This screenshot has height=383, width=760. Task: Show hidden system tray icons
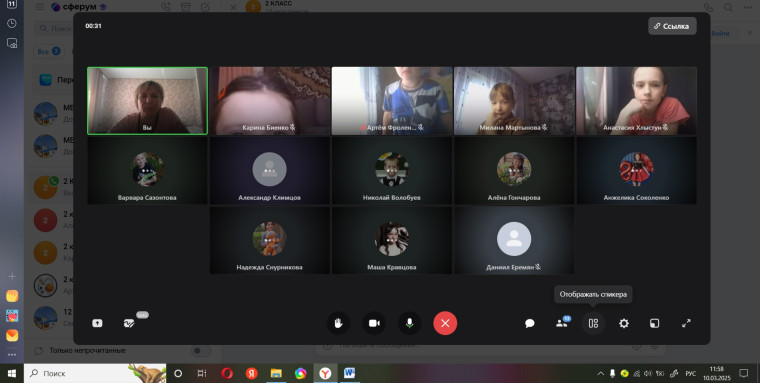click(601, 373)
